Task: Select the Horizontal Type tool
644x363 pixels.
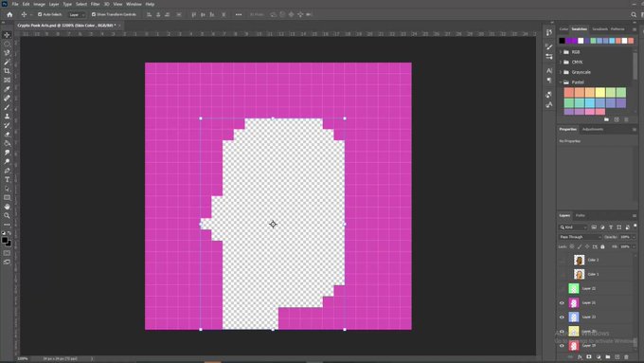Action: click(x=7, y=179)
